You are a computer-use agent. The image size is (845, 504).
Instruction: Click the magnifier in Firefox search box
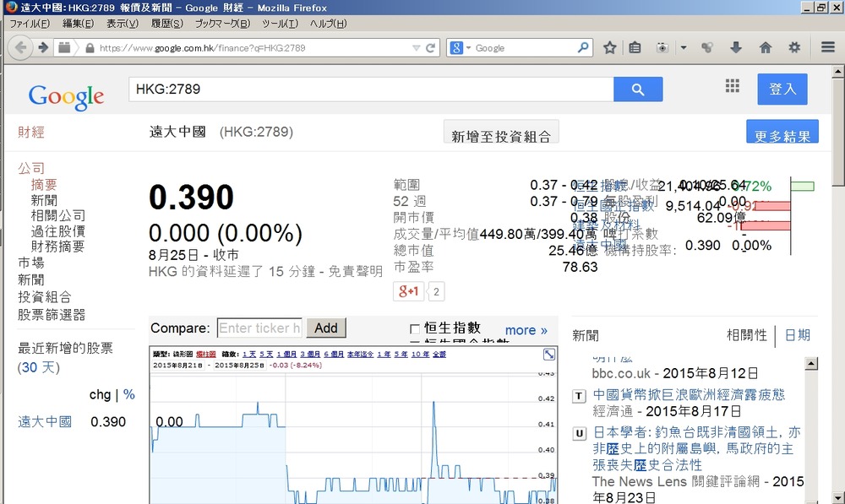click(583, 47)
